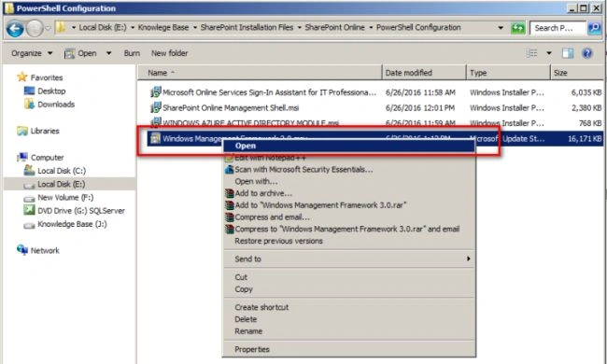
Task: Click the 6/26/2016 12:01 PM date cell
Action: click(420, 108)
